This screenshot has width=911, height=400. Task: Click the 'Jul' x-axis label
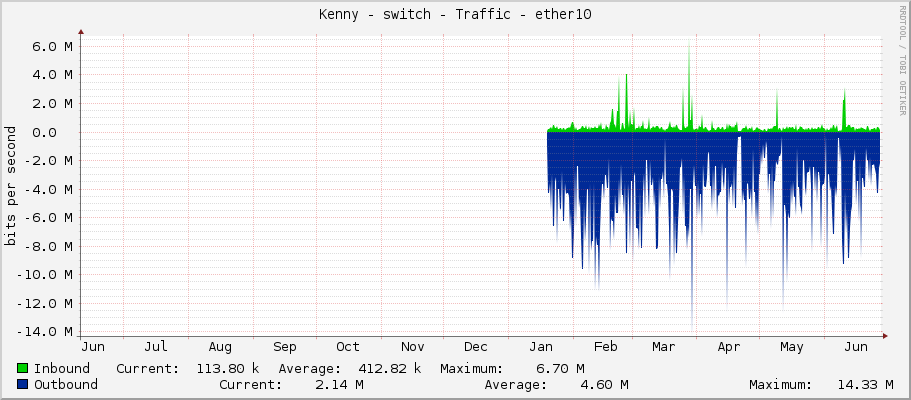[156, 347]
